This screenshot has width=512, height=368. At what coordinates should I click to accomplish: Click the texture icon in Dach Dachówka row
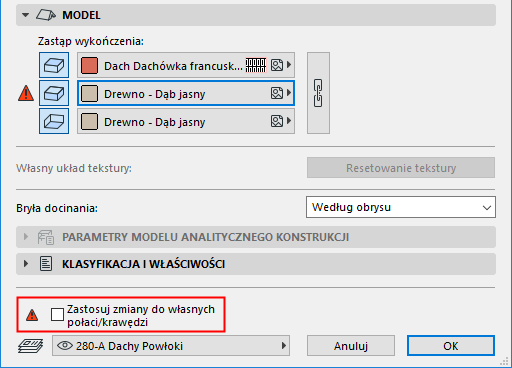coord(277,65)
